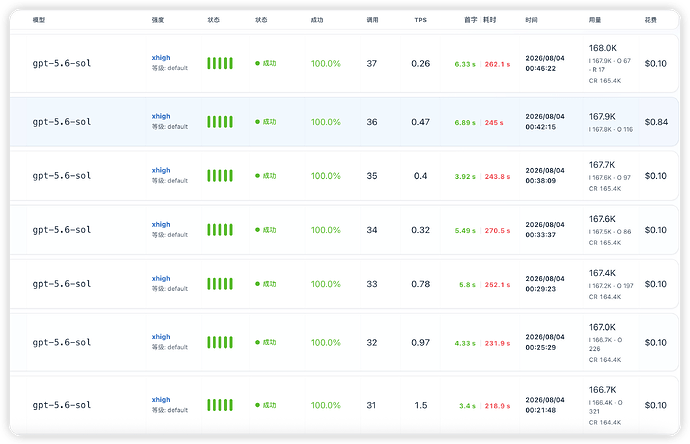Open the xhigh link in the 32-call row
The height and width of the screenshot is (444, 690).
(x=161, y=337)
